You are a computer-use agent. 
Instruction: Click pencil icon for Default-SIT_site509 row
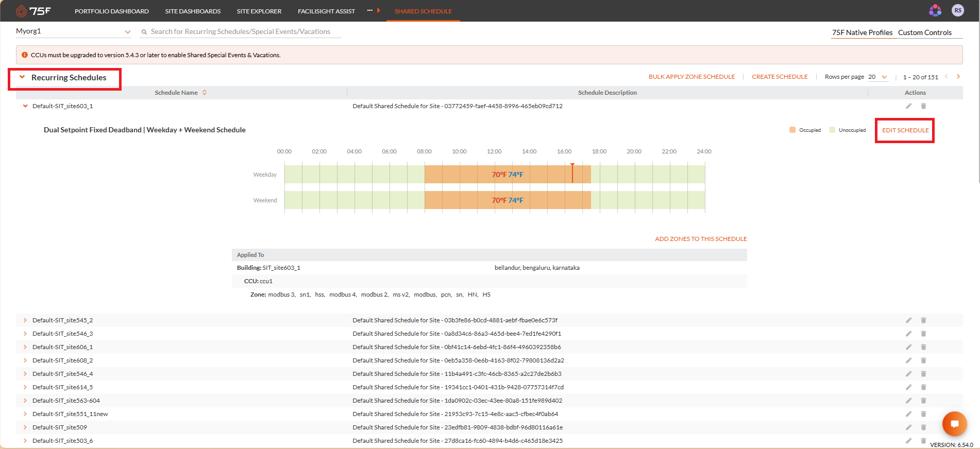(908, 427)
